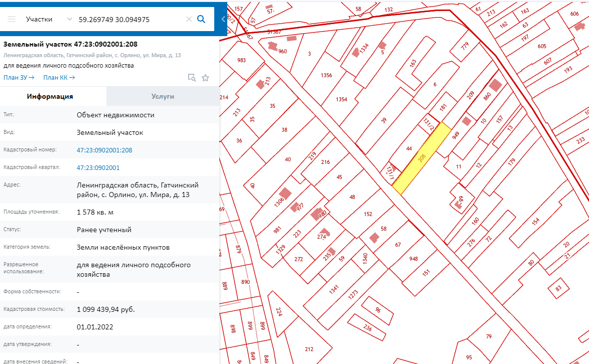Click parcel label 181 on the map
Image resolution: width=589 pixels, height=364 pixels.
(443, 107)
